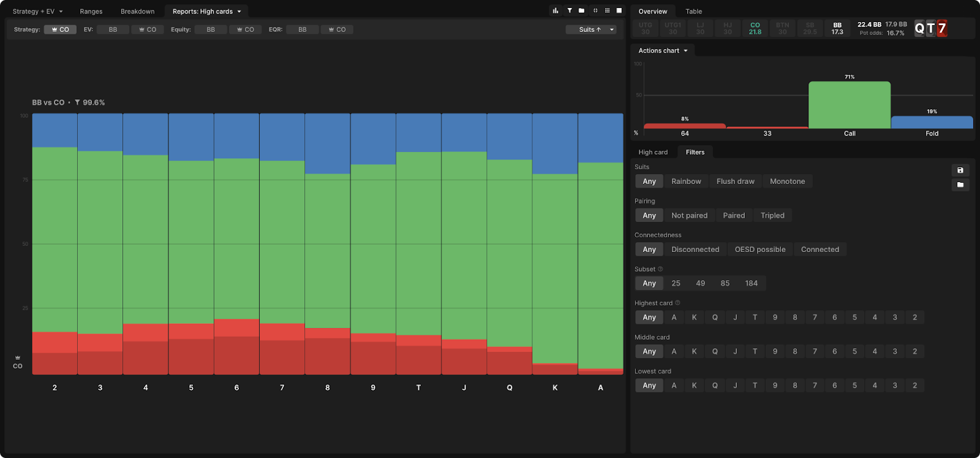The image size is (980, 458).
Task: Select the Monotone suits button
Action: [x=787, y=181]
